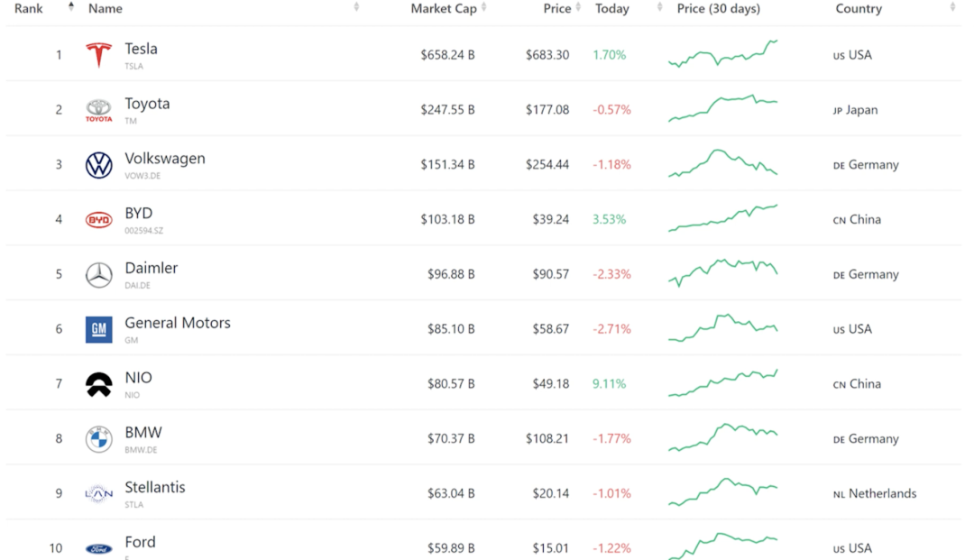Sort using the Name column arrows
This screenshot has width=974, height=560.
356,8
